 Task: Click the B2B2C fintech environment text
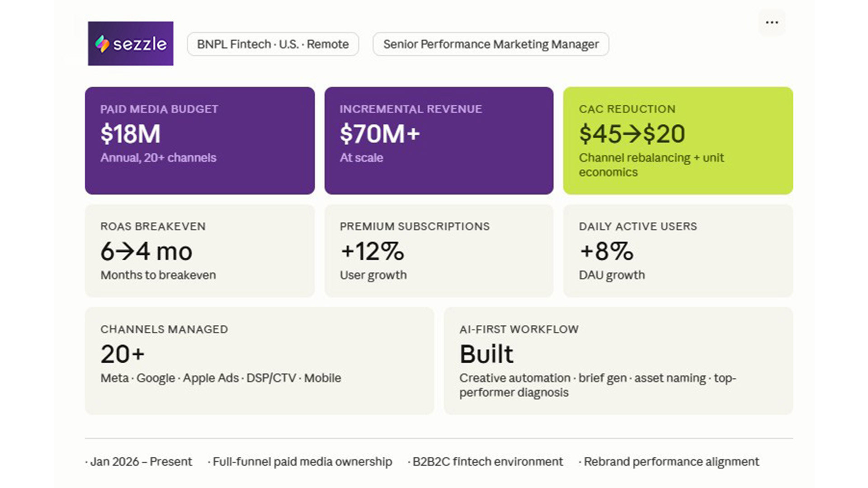click(x=487, y=462)
